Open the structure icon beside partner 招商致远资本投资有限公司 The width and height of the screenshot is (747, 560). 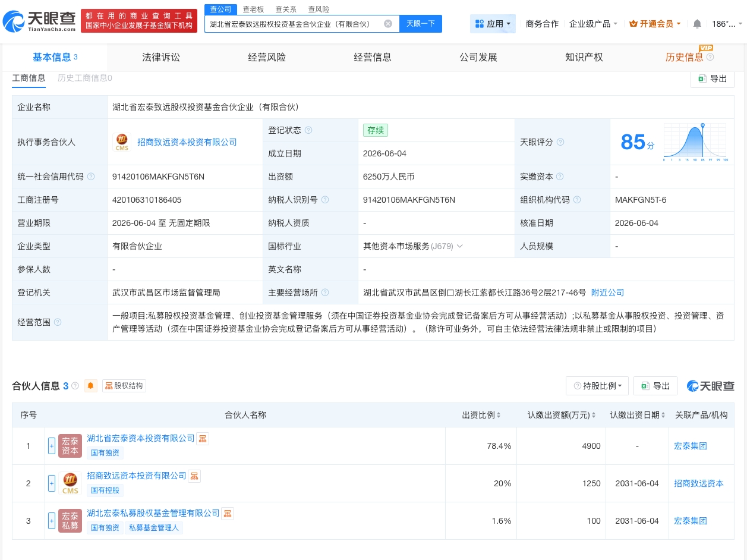click(194, 476)
